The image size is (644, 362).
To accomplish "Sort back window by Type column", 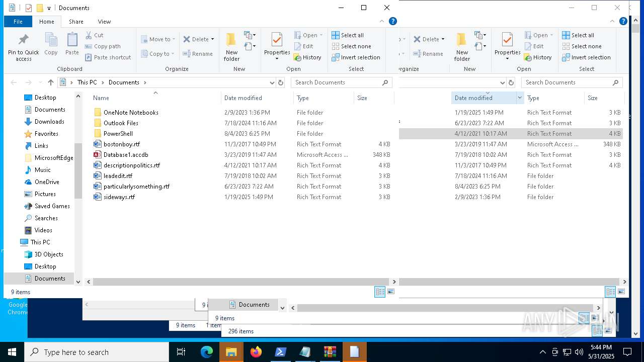I will coord(554,98).
